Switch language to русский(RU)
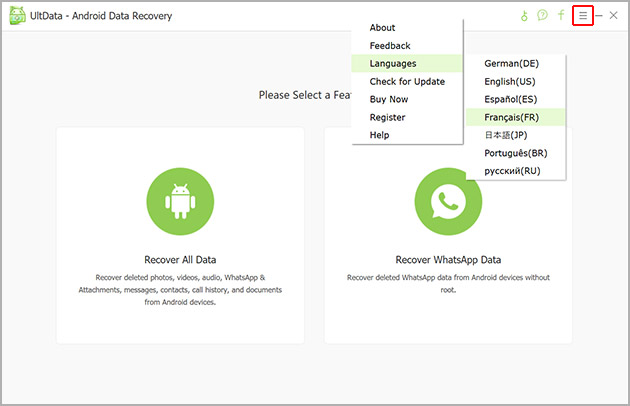The image size is (630, 406). (515, 171)
